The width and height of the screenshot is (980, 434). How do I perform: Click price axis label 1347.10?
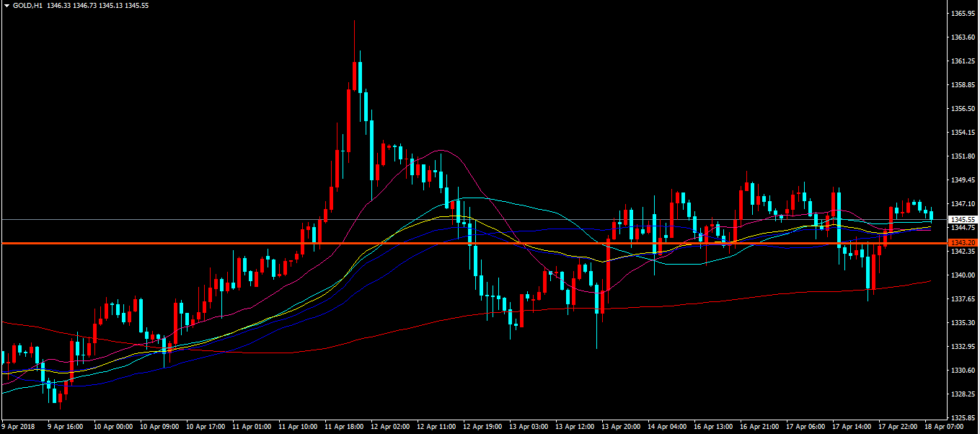tap(963, 204)
